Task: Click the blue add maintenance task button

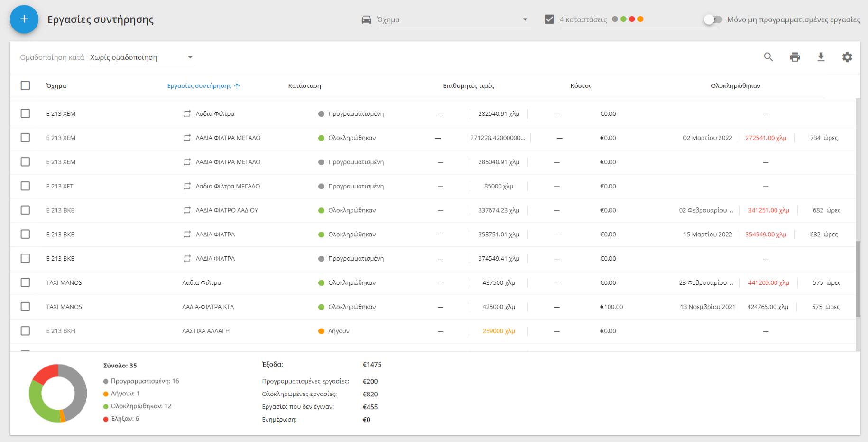Action: (24, 19)
